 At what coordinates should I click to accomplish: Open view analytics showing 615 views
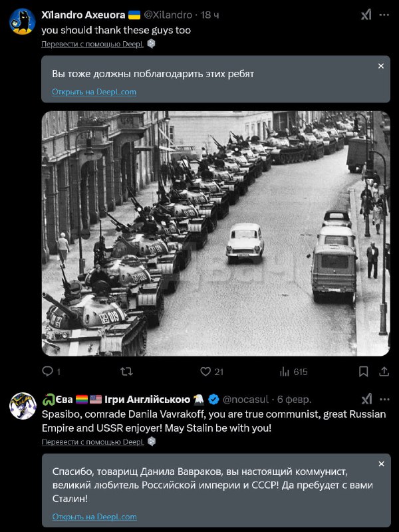click(x=285, y=372)
